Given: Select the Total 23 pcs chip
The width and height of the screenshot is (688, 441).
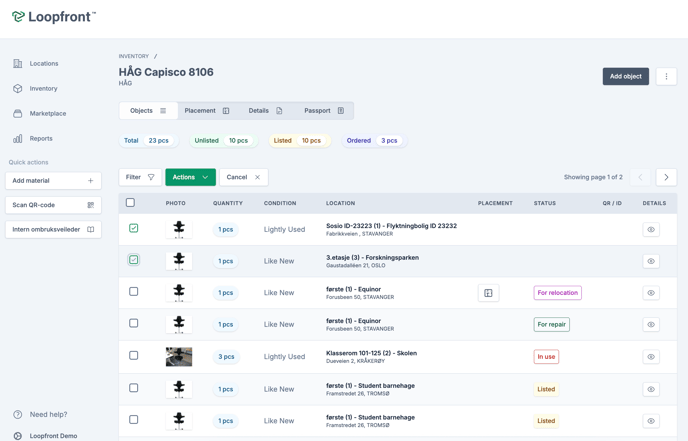Looking at the screenshot, I should pyautogui.click(x=148, y=141).
